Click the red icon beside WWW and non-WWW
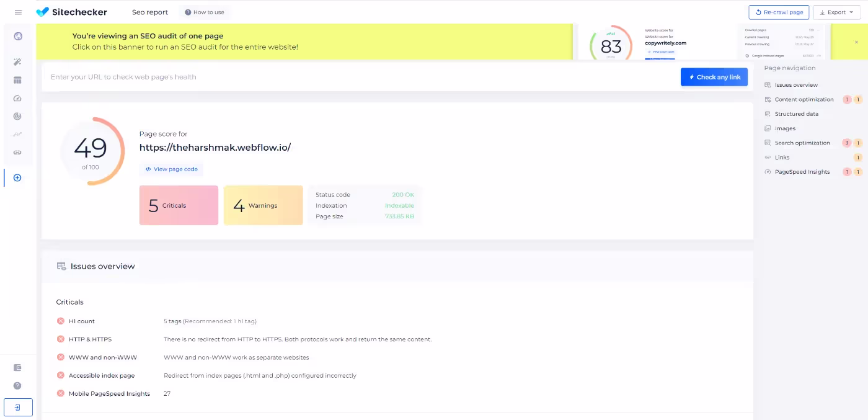 61,357
